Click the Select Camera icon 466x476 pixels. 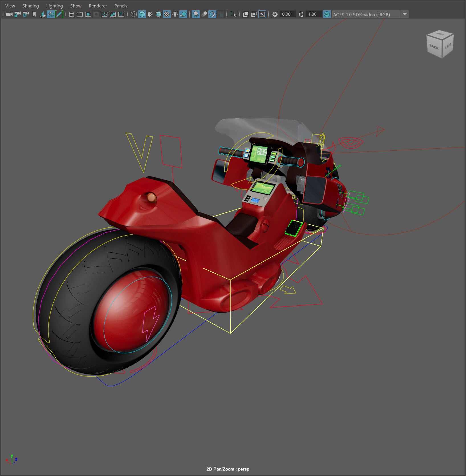[9, 14]
